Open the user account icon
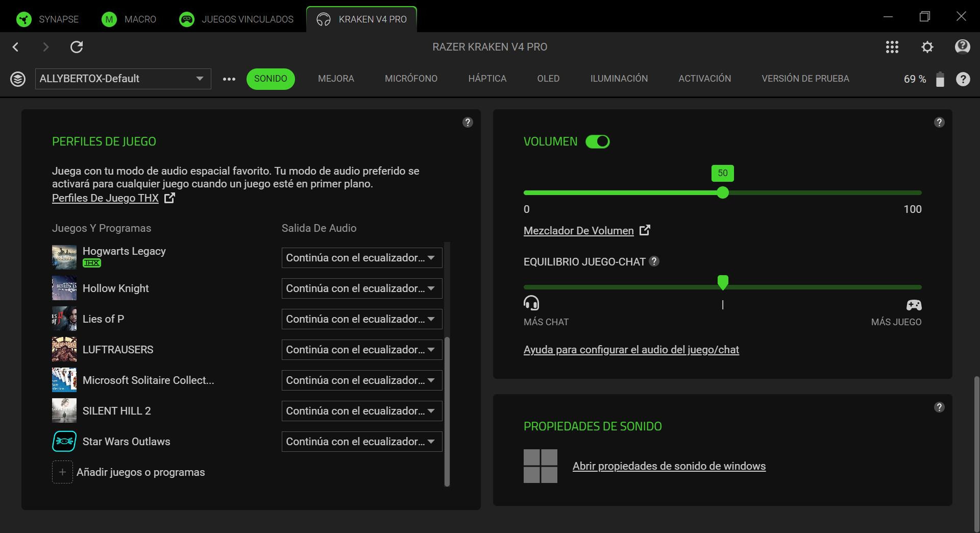 pos(962,47)
